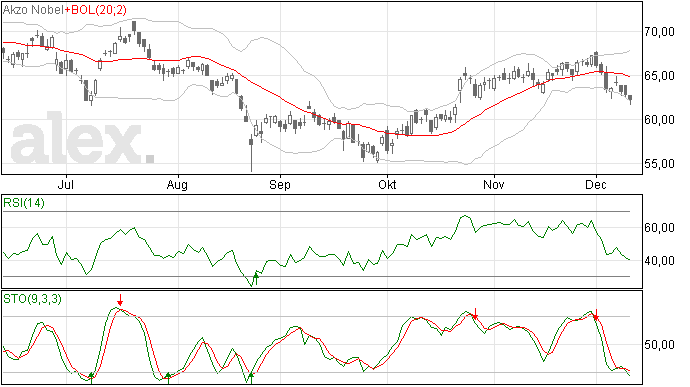Viewport: 690px width, 387px height.
Task: Click the red sell arrow at July stochastic peak
Action: (x=120, y=300)
